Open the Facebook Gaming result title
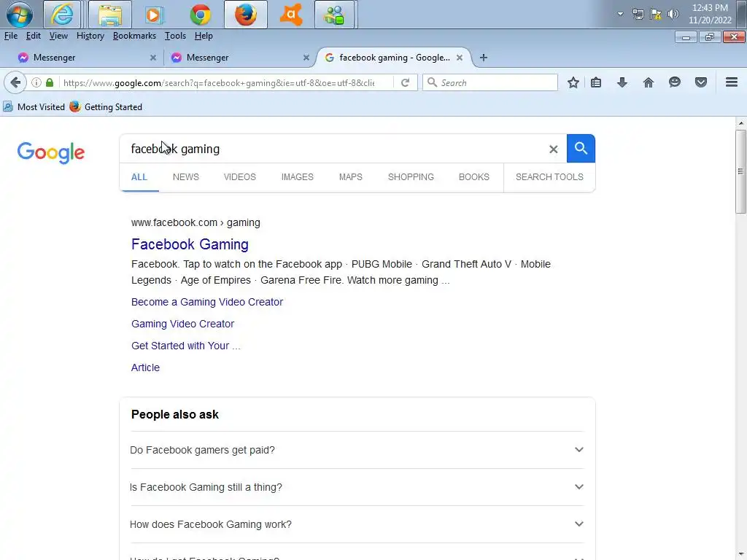This screenshot has height=560, width=747. pos(190,244)
